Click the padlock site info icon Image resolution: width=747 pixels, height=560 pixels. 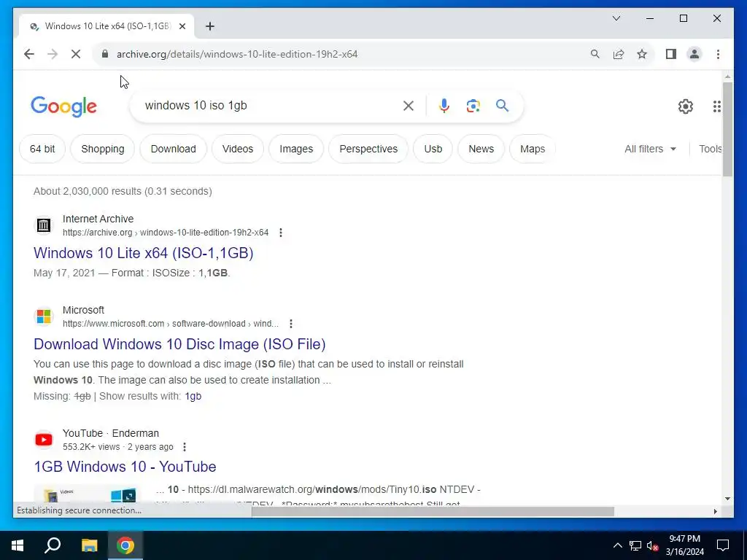[x=105, y=54]
